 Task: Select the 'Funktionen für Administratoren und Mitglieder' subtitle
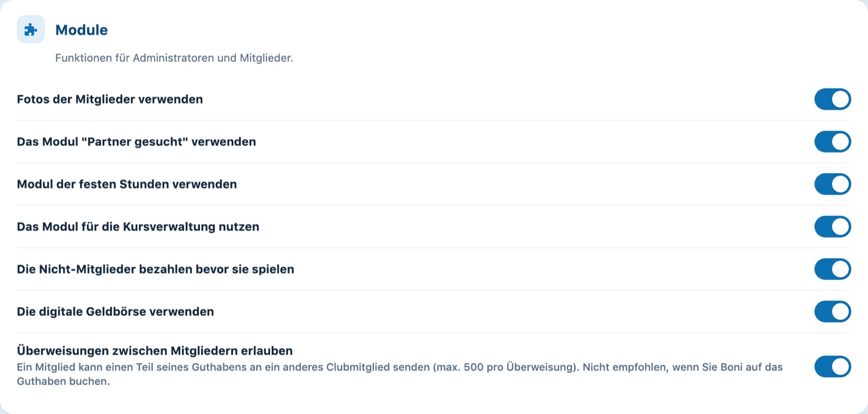pos(174,58)
